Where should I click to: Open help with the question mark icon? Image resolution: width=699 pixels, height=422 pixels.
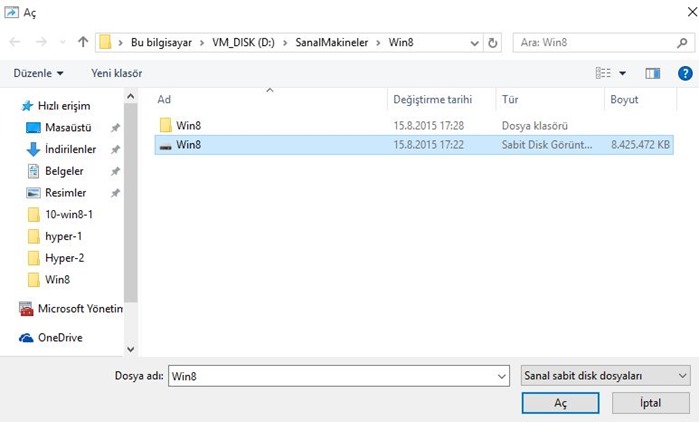685,73
